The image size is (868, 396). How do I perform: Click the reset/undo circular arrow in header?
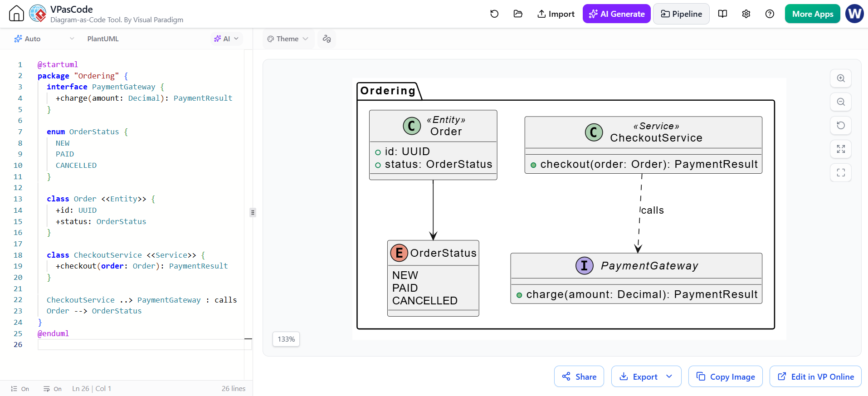pos(494,14)
